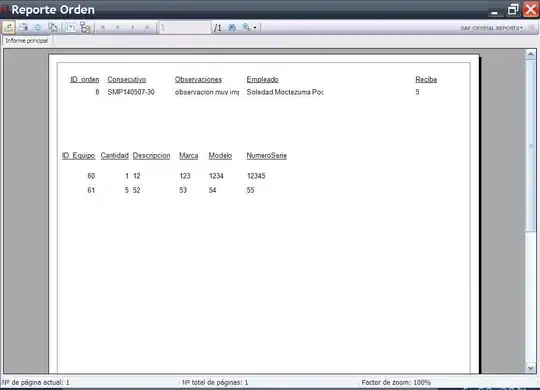Click the Copy icon in toolbar
540x390 pixels.
pos(53,27)
